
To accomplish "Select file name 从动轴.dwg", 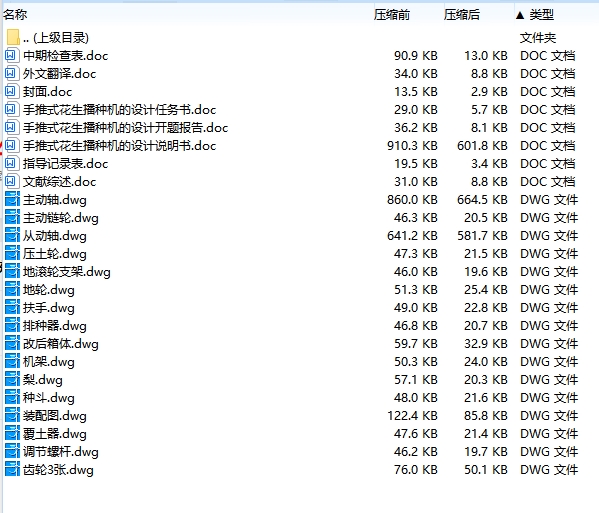I will pos(55,236).
